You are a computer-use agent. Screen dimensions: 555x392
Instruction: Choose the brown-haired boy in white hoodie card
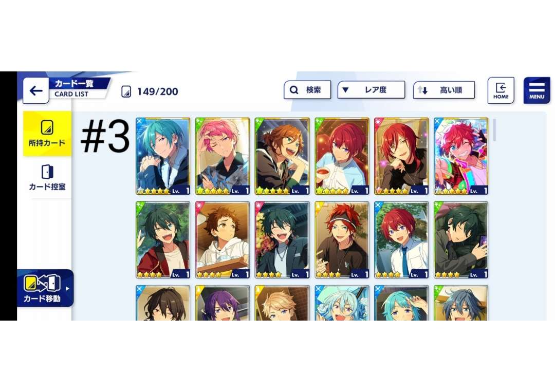click(223, 240)
